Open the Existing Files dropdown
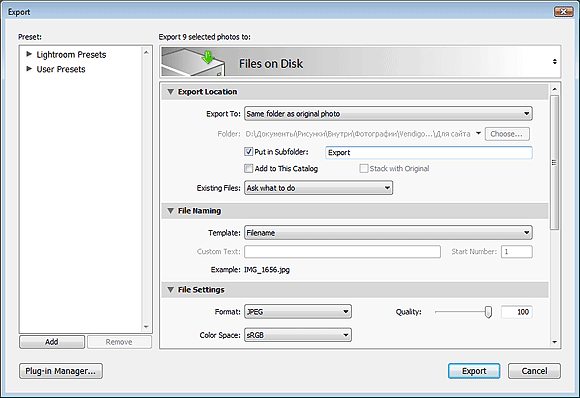Viewport: 580px width, 398px height. click(318, 188)
